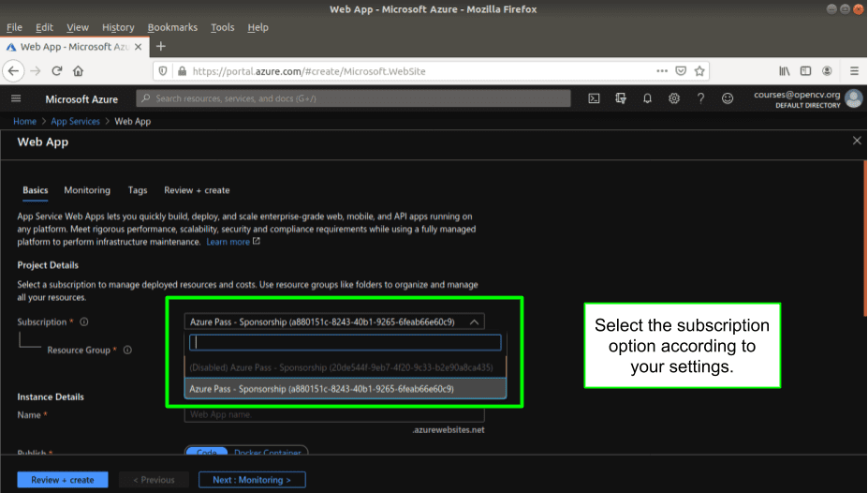The height and width of the screenshot is (493, 868).
Task: Open the Help menu
Action: 257,27
